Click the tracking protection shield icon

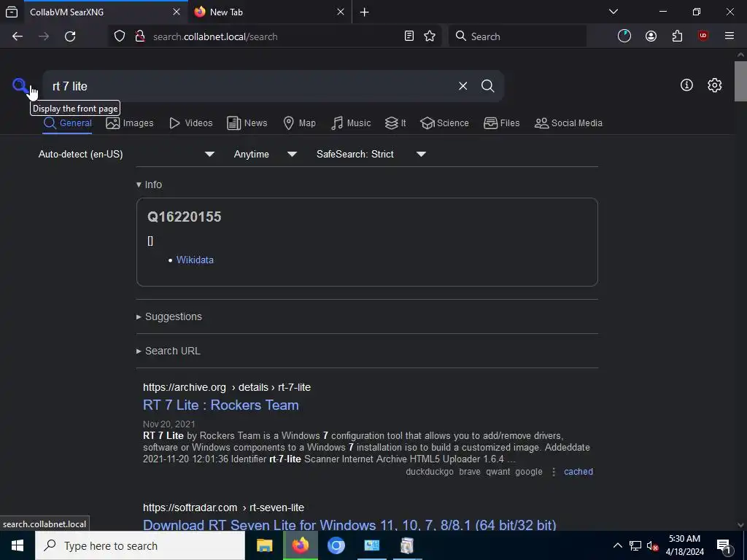(x=120, y=36)
